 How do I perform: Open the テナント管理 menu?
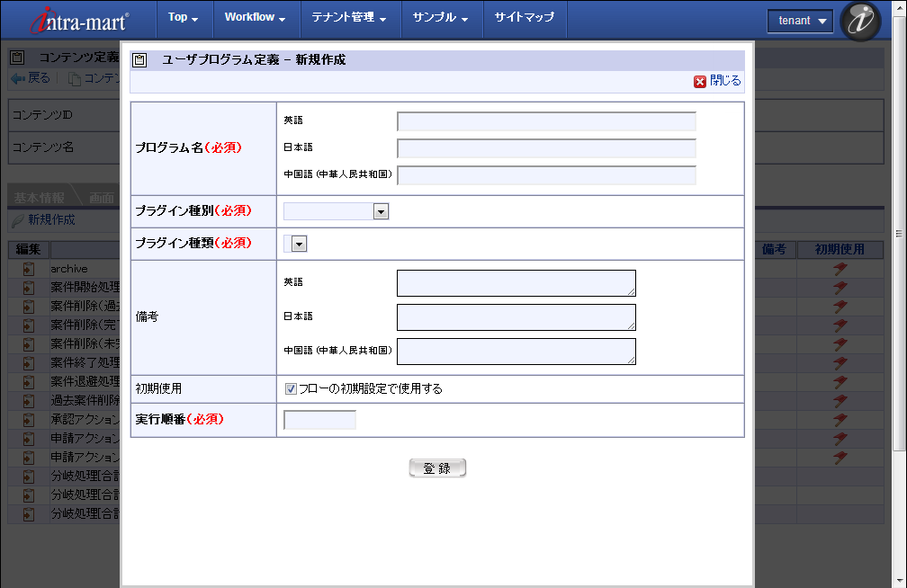click(x=349, y=18)
